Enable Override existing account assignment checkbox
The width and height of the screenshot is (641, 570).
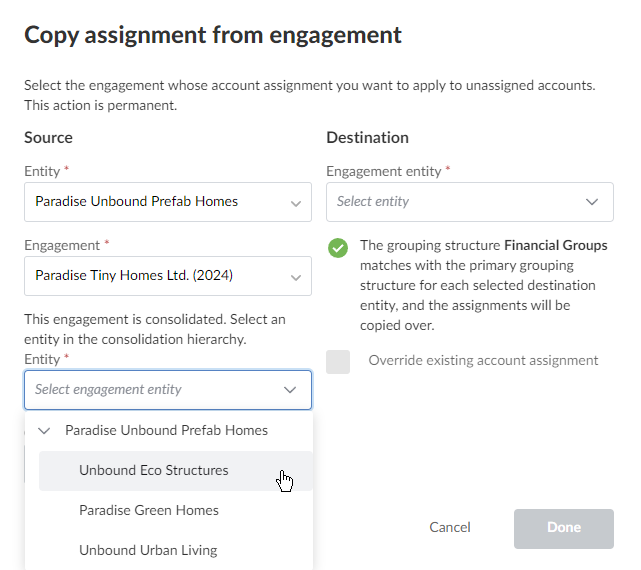pyautogui.click(x=338, y=362)
